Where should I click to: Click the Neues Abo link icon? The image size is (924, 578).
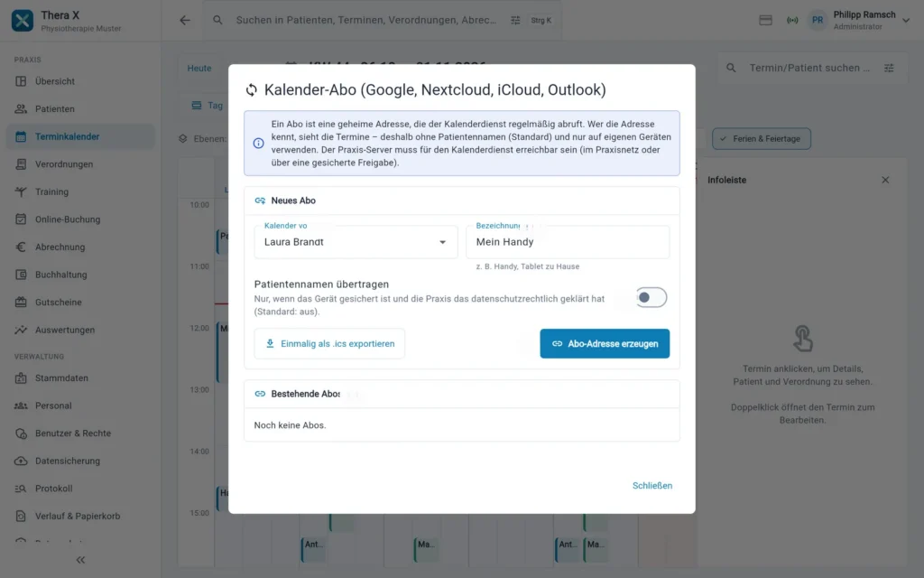(260, 200)
